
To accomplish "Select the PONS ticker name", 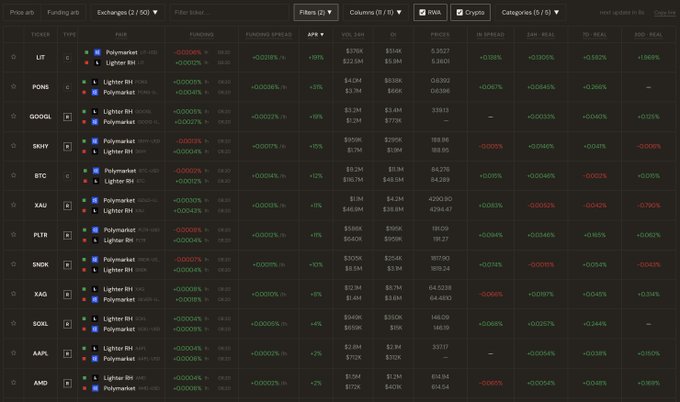I will click(40, 87).
